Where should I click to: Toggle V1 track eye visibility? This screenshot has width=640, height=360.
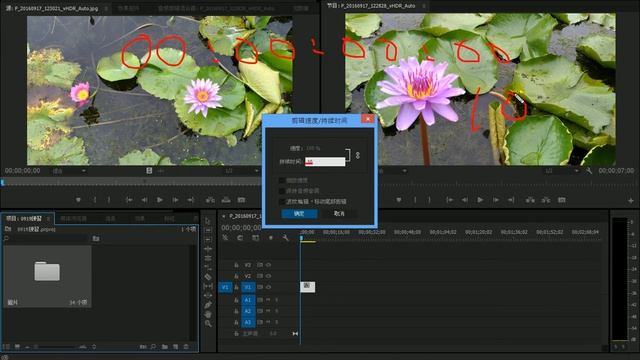(x=268, y=287)
